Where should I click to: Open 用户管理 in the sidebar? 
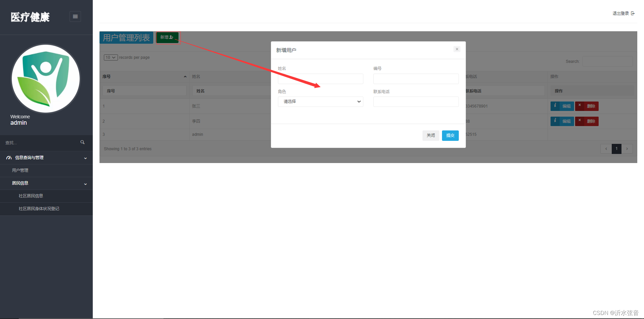[x=20, y=170]
